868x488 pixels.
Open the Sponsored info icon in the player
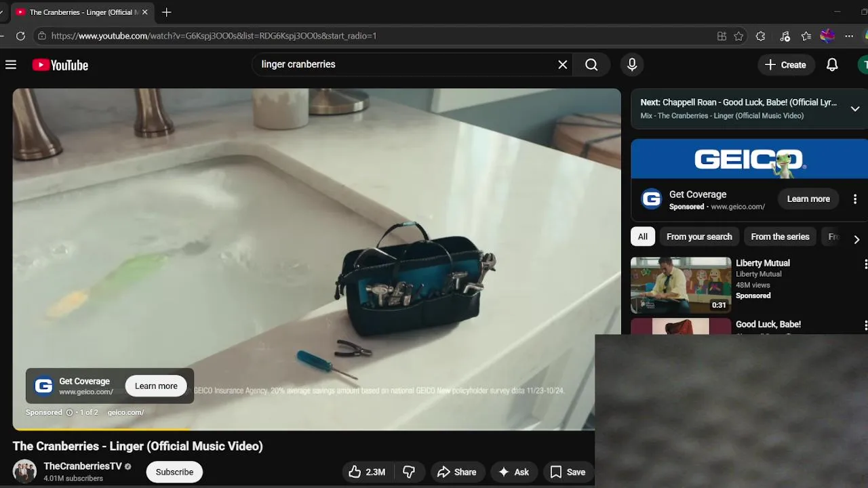[68, 412]
